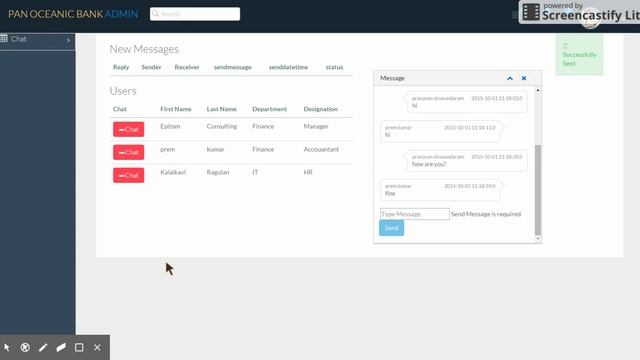Click the Accountant designation cell
Viewport: 640px width, 360px height.
(x=321, y=149)
